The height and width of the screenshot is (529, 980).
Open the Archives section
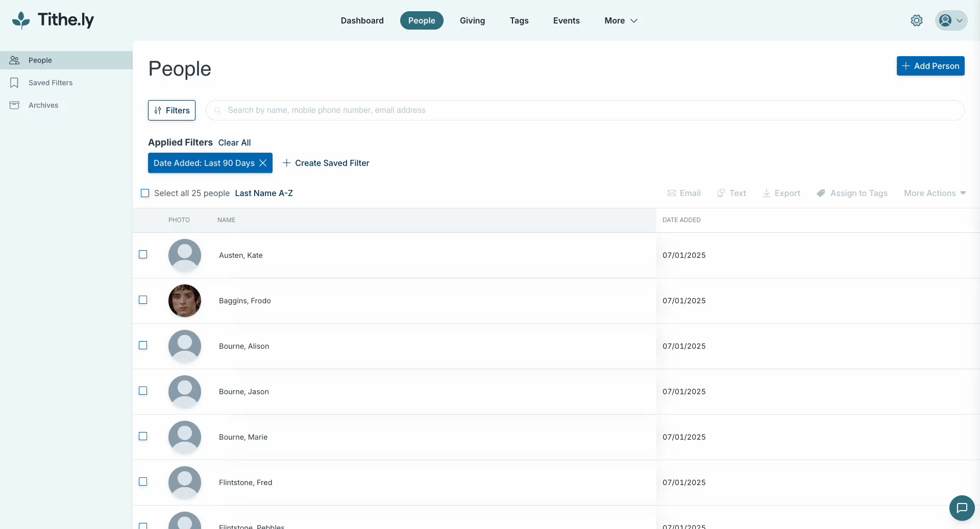pos(43,105)
